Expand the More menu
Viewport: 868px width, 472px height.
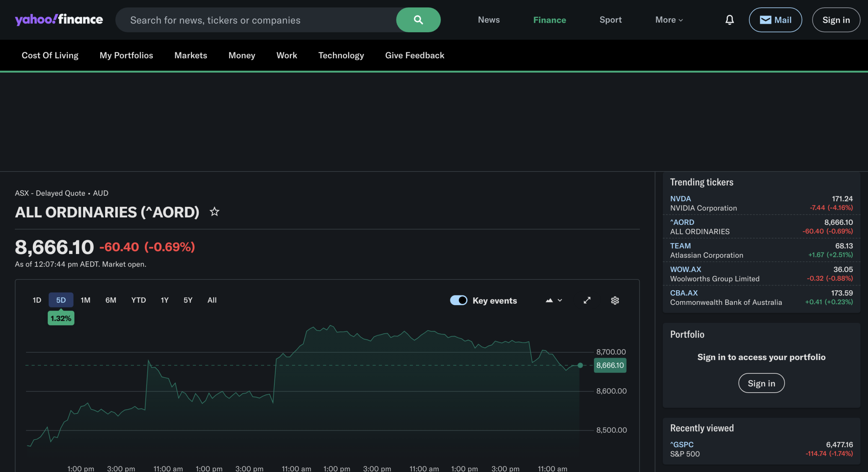click(669, 20)
